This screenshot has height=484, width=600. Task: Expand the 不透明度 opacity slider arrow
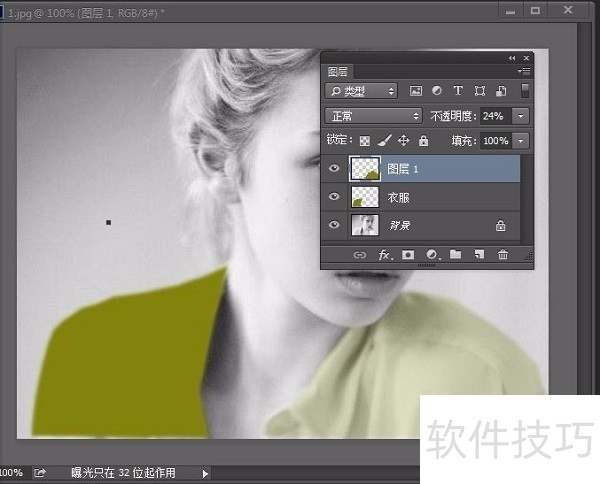coord(521,116)
